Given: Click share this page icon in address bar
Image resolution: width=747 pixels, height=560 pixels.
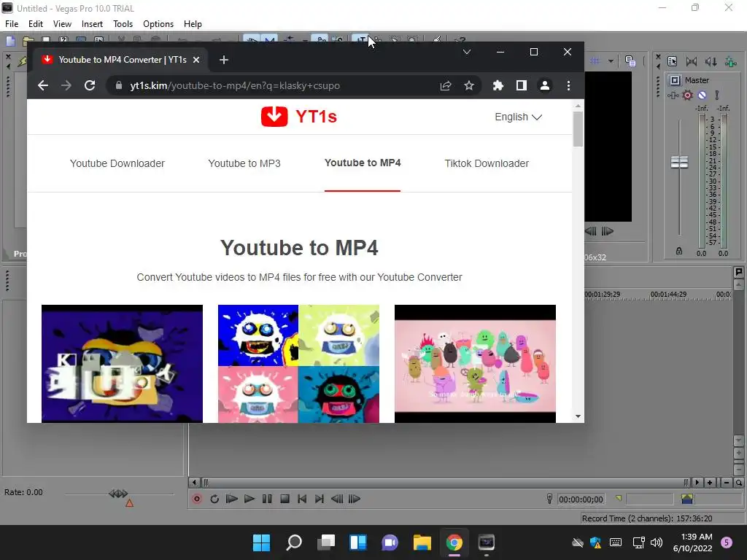Looking at the screenshot, I should tap(446, 86).
